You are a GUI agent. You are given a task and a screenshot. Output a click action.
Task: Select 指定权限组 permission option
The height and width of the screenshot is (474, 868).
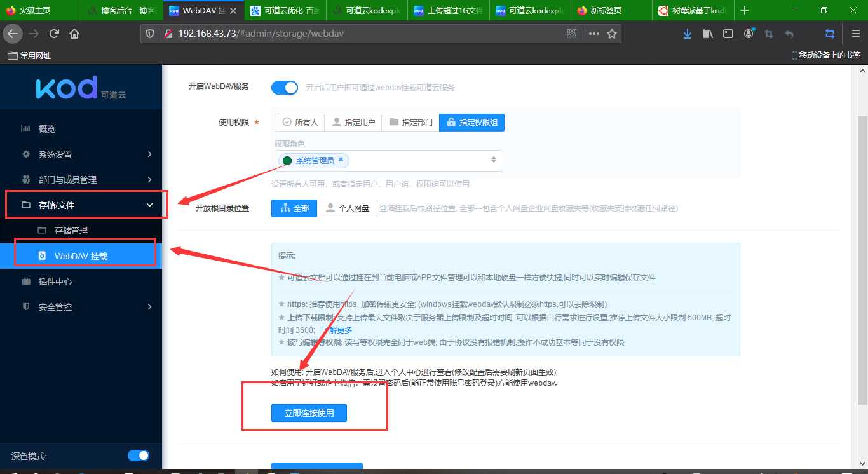471,122
